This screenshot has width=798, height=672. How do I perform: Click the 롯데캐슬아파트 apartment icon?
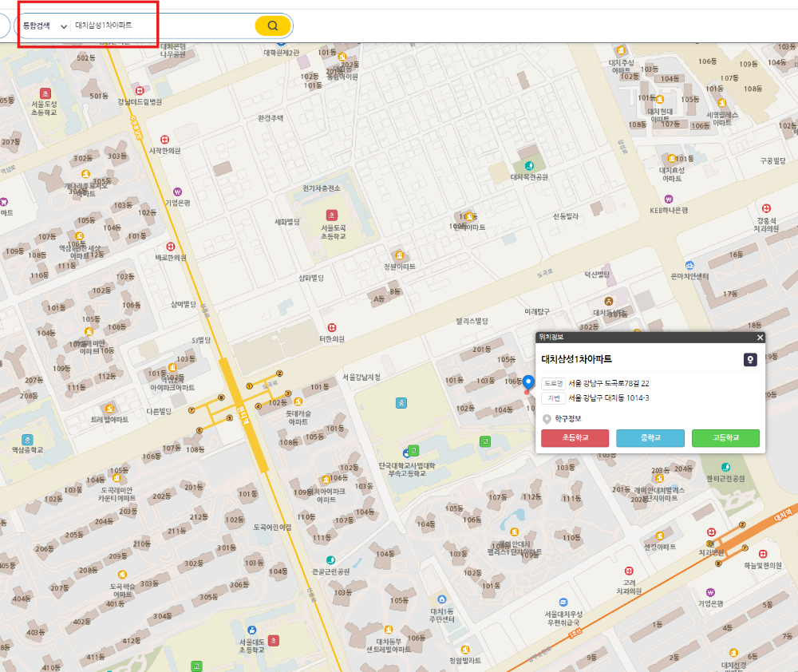(x=298, y=402)
